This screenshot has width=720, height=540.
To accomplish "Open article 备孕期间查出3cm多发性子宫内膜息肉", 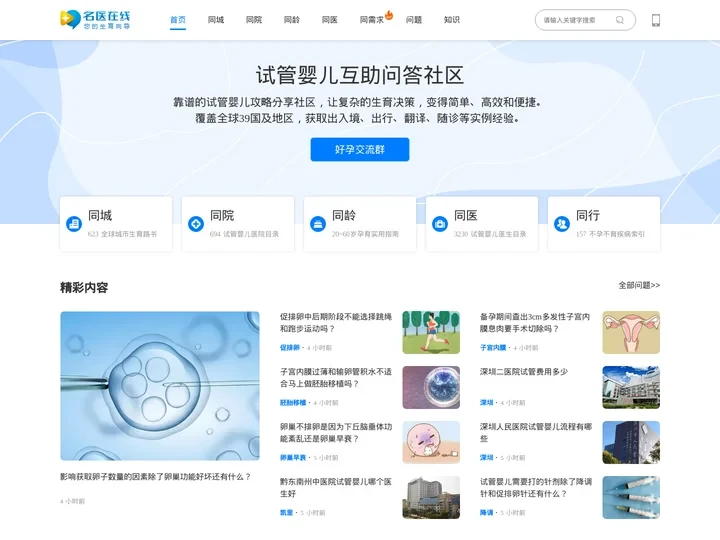I will [535, 322].
